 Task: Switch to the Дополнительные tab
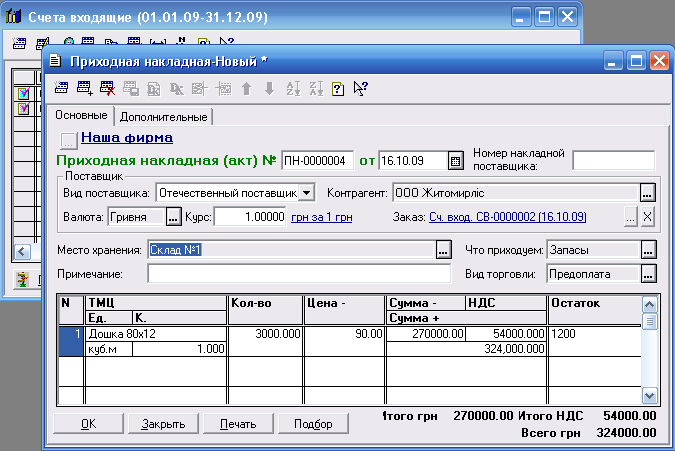(x=163, y=117)
